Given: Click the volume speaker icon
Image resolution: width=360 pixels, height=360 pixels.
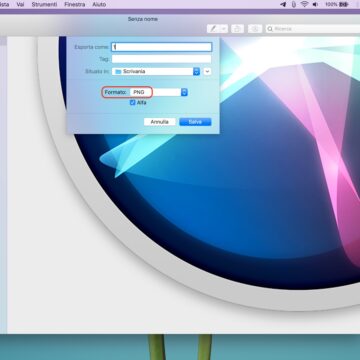Looking at the screenshot, I should coord(315,4).
